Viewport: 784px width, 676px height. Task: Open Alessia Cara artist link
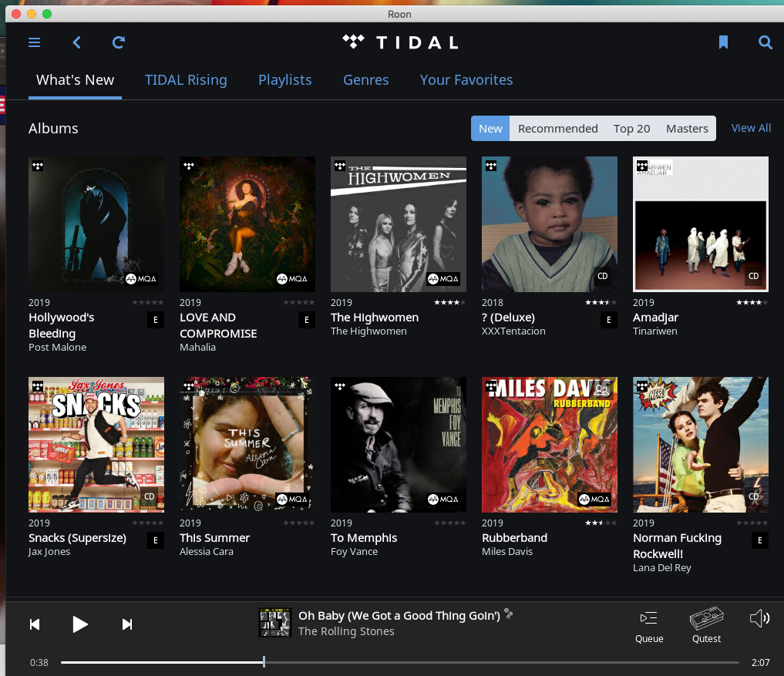(x=207, y=551)
